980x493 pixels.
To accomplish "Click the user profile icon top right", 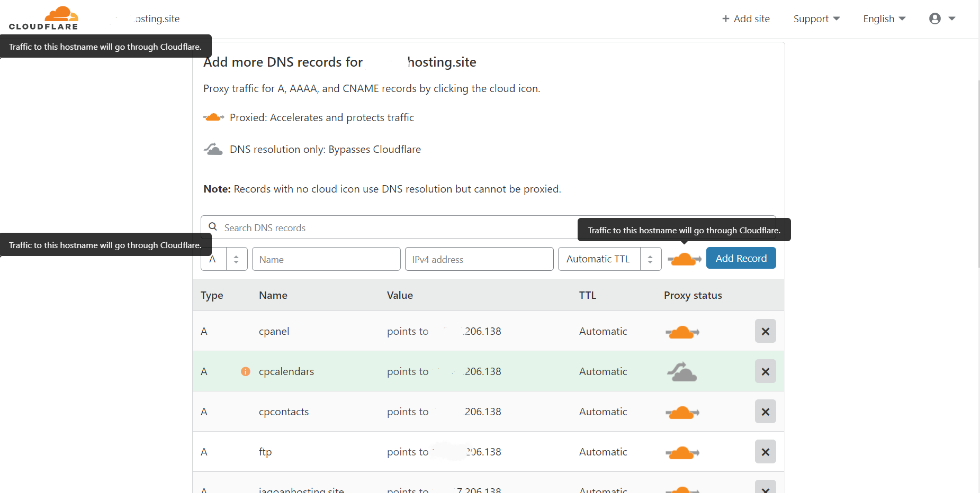I will pos(934,18).
